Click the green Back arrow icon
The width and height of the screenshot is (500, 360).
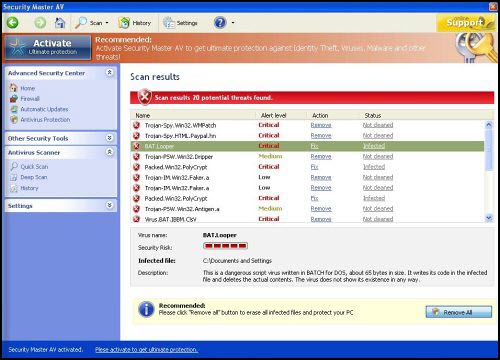tap(13, 23)
